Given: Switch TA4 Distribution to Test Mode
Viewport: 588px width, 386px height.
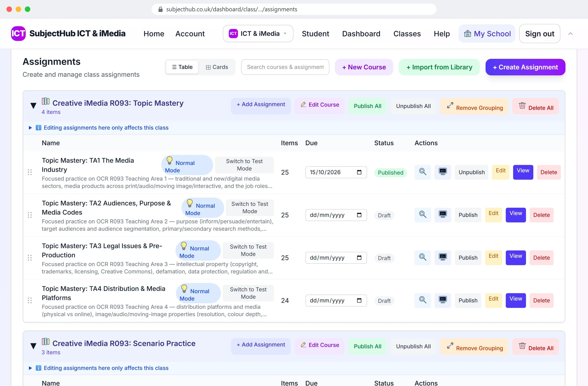Looking at the screenshot, I should point(248,293).
